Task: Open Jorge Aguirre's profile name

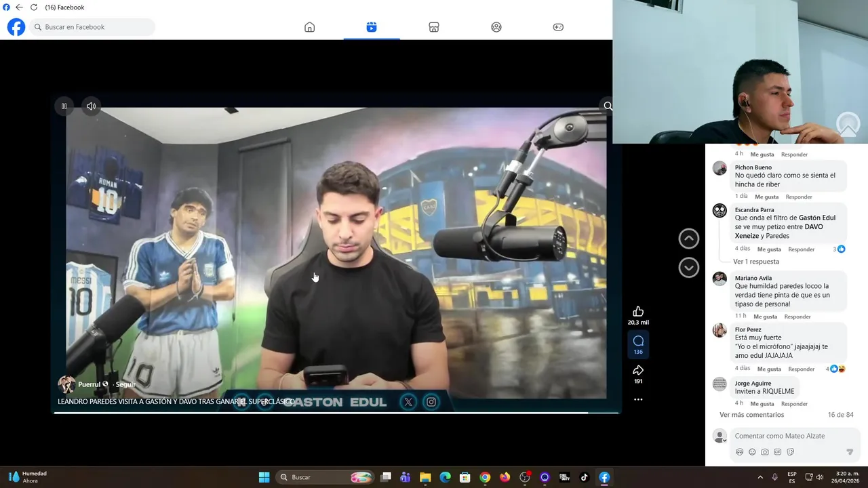Action: coord(753,384)
